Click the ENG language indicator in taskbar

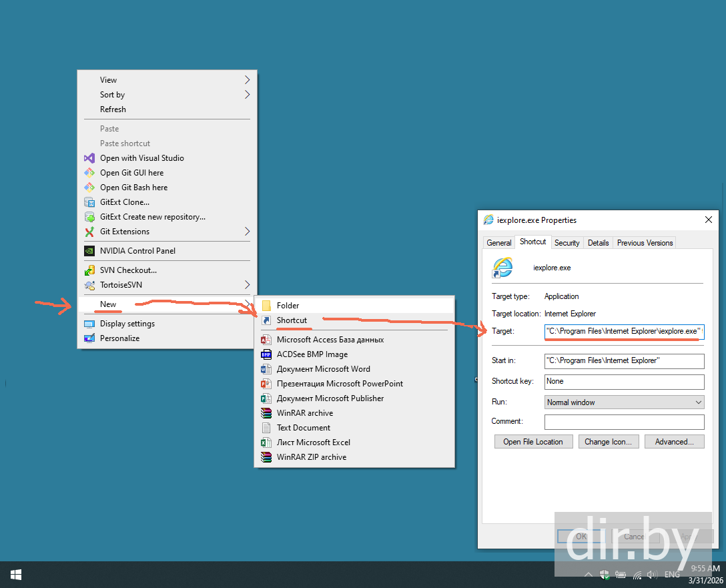pos(672,575)
